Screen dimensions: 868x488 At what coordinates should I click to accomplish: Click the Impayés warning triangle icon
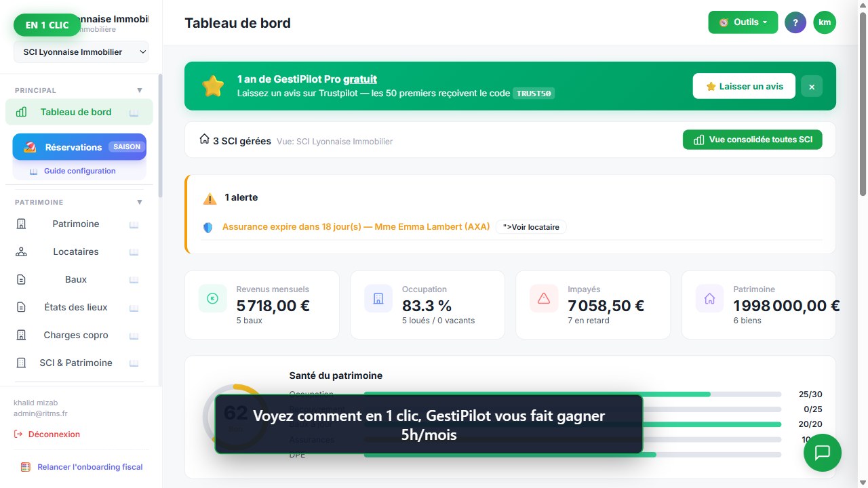pos(544,298)
